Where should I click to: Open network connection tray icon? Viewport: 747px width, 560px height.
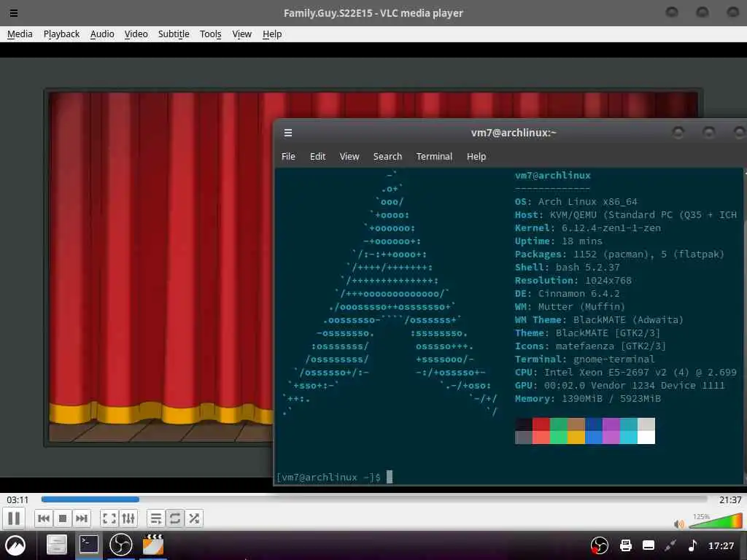(x=670, y=545)
